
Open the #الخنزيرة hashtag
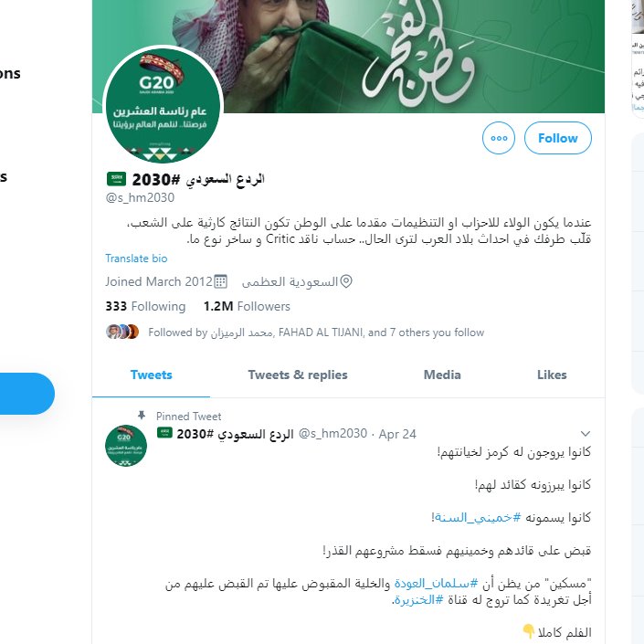pos(418,600)
